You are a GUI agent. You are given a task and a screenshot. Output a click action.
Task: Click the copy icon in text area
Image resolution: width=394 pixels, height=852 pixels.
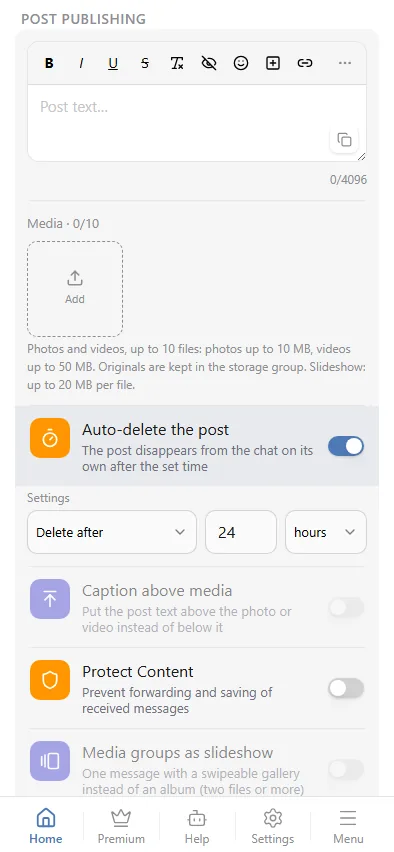click(x=344, y=140)
